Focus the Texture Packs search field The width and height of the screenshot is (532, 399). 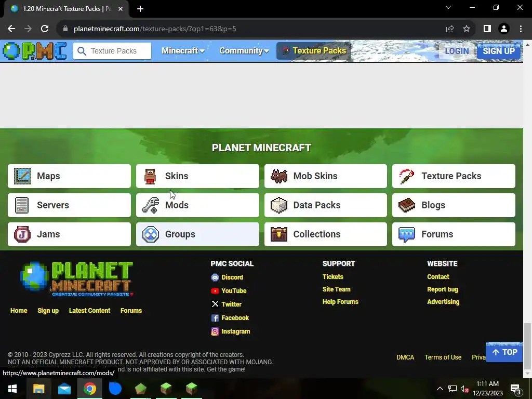[x=112, y=51]
